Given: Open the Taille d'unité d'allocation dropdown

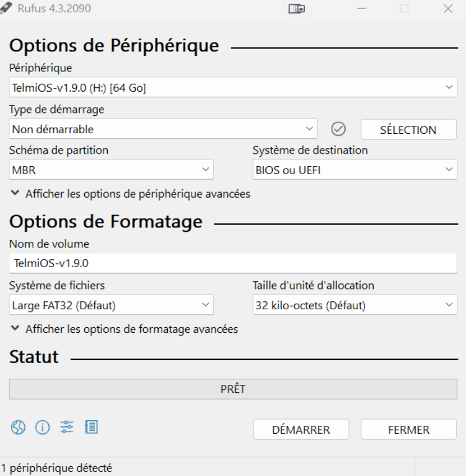Looking at the screenshot, I should (354, 305).
